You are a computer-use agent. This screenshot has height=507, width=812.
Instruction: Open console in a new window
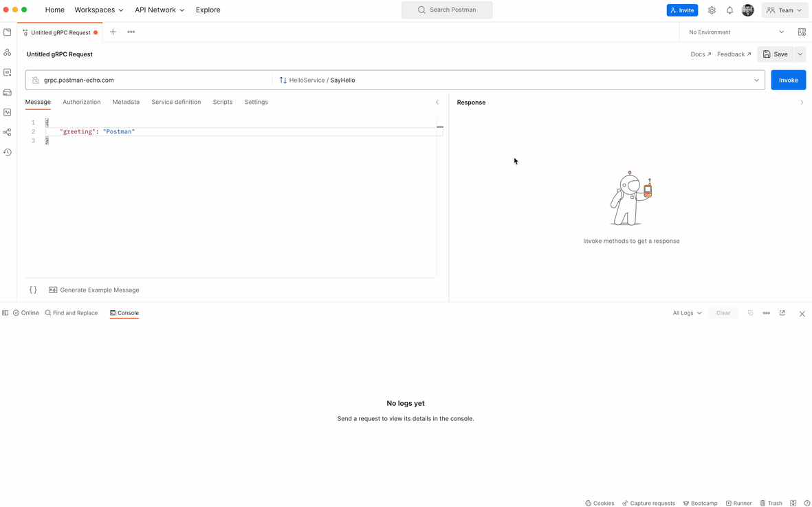tap(782, 313)
